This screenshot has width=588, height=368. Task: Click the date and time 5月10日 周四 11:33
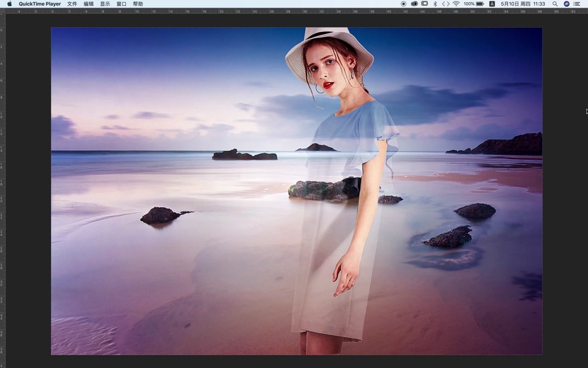523,4
